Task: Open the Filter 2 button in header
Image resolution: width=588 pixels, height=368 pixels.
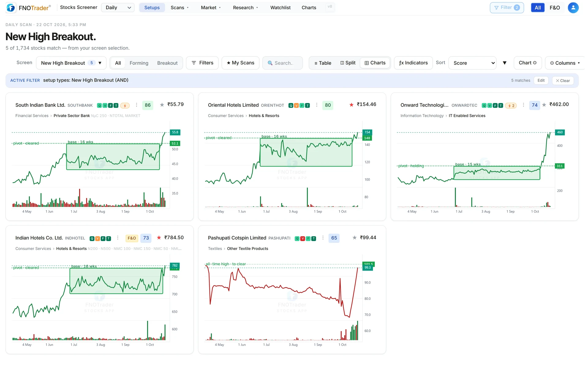Action: click(x=507, y=8)
